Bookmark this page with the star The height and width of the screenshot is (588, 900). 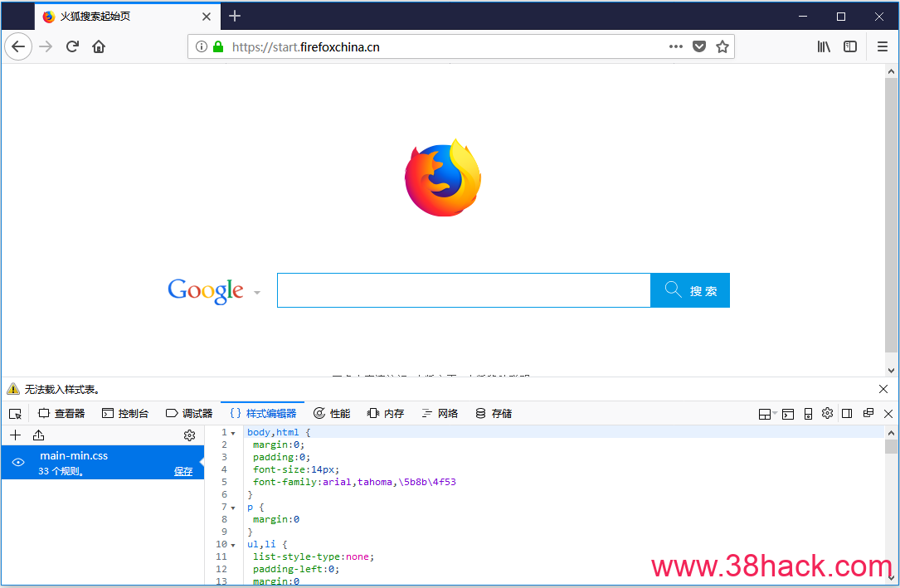pos(722,46)
